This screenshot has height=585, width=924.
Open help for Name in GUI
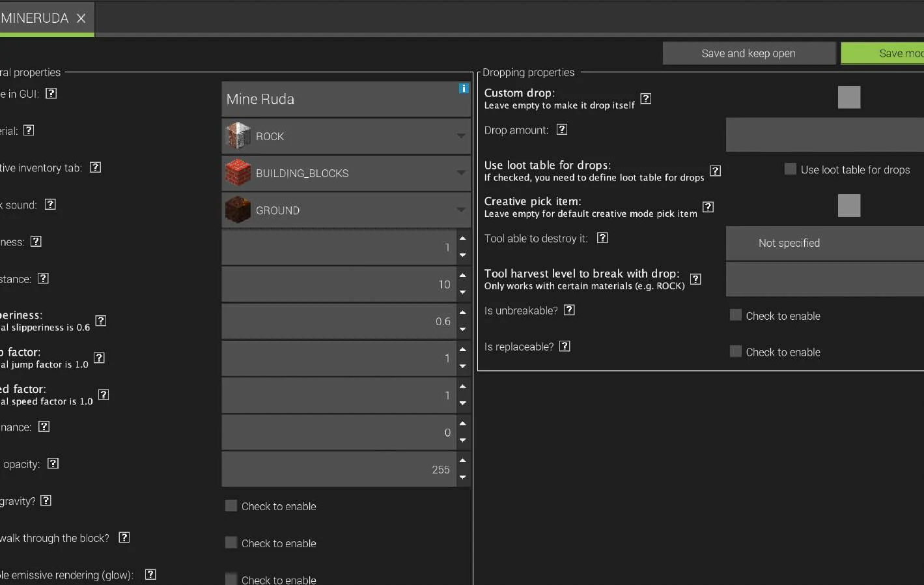click(x=51, y=93)
